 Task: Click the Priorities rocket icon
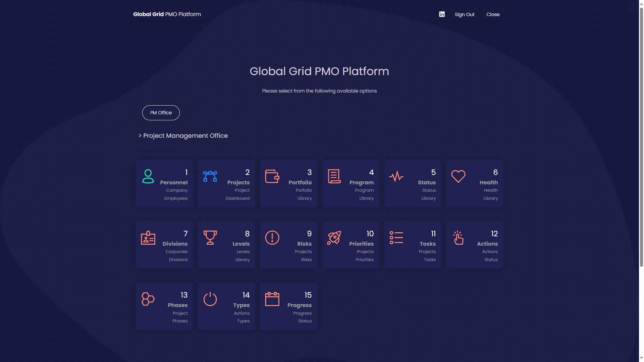[x=334, y=238]
